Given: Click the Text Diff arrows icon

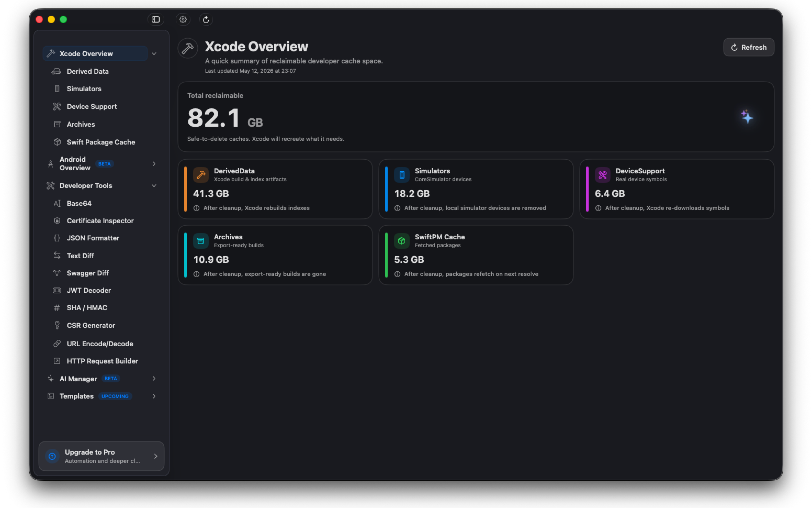Looking at the screenshot, I should point(57,256).
